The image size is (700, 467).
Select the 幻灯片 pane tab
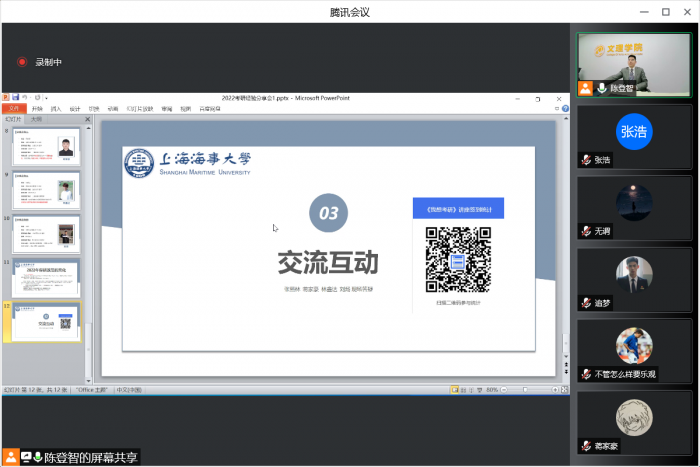(13, 119)
